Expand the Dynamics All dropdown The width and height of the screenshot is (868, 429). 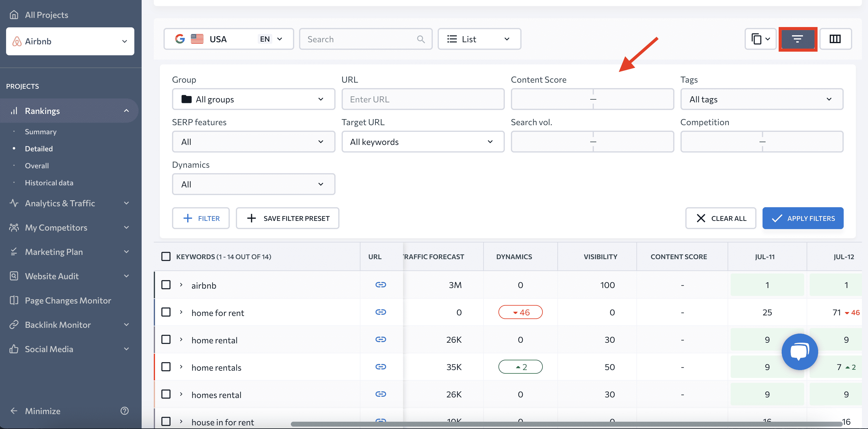tap(253, 184)
